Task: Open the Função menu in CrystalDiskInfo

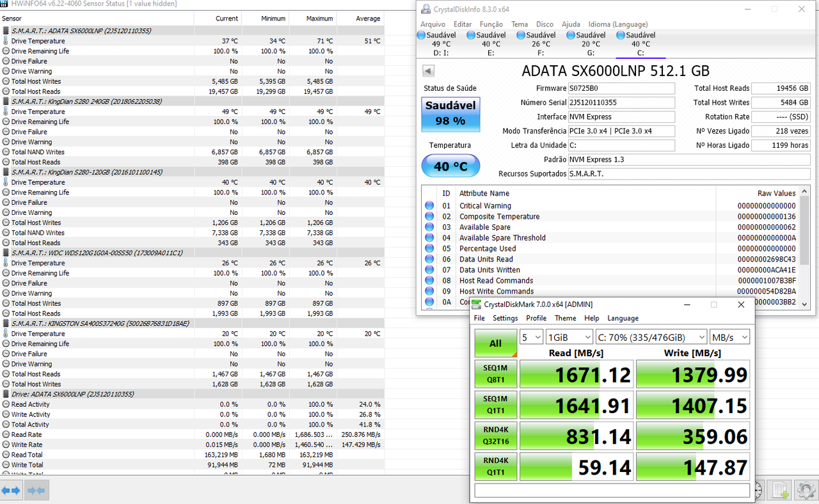Action: [x=491, y=24]
